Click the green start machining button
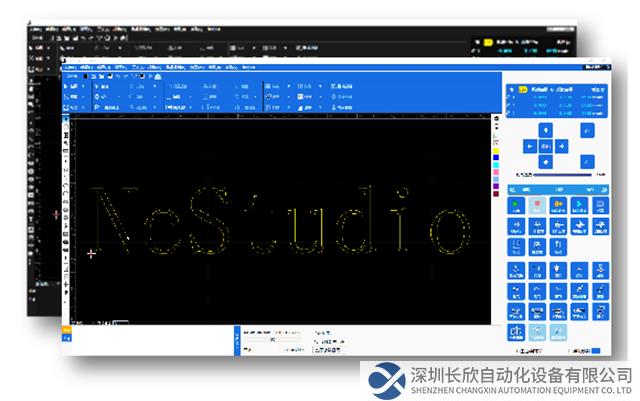This screenshot has height=401, width=640. click(x=516, y=205)
